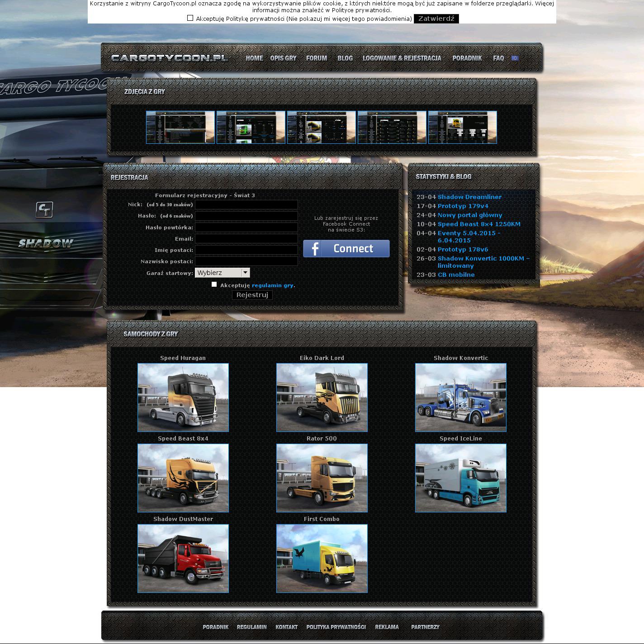This screenshot has height=644, width=644.
Task: Tick the accept game rules checkbox
Action: 214,284
